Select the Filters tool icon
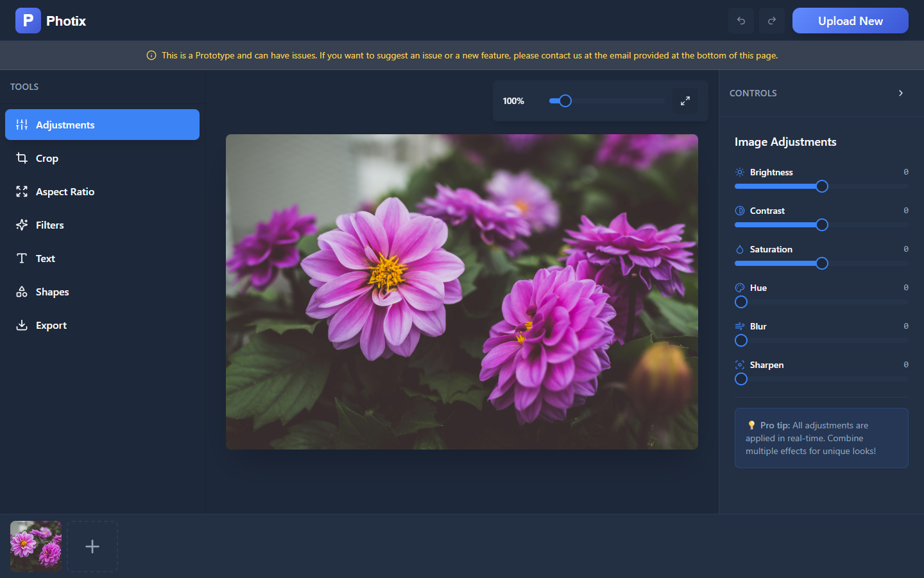 pyautogui.click(x=21, y=225)
